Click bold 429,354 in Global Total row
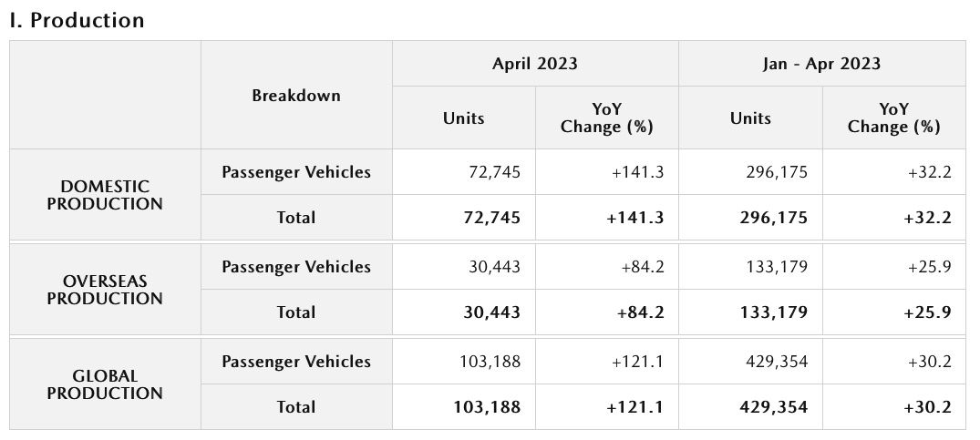The width and height of the screenshot is (980, 440). point(775,407)
